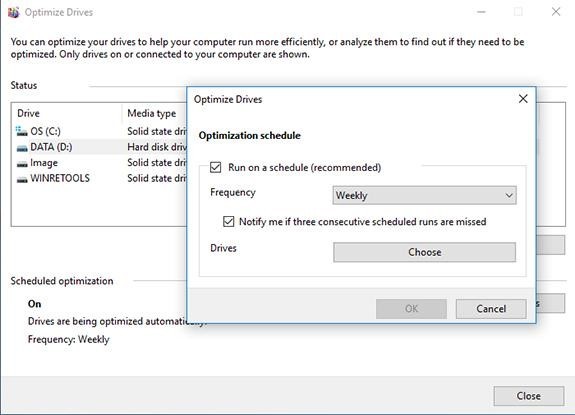
Task: Close the Optimization schedule dialog with X
Action: point(523,99)
